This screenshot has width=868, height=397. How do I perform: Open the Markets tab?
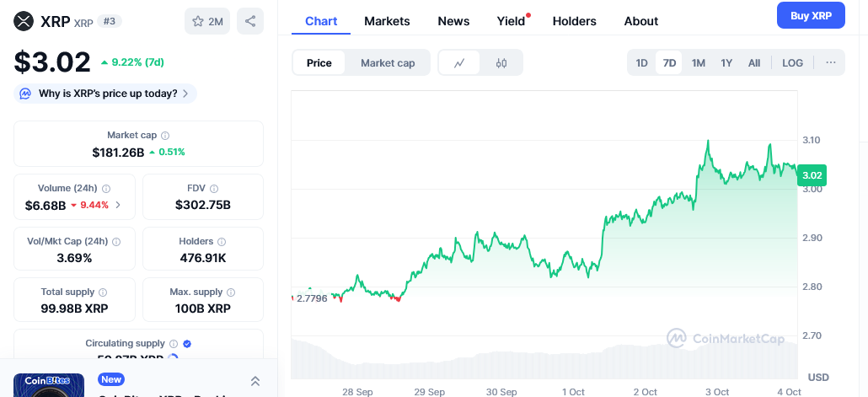[387, 21]
